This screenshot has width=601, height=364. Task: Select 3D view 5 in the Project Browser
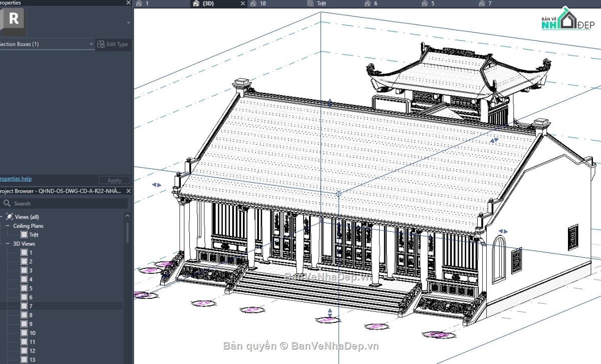31,288
